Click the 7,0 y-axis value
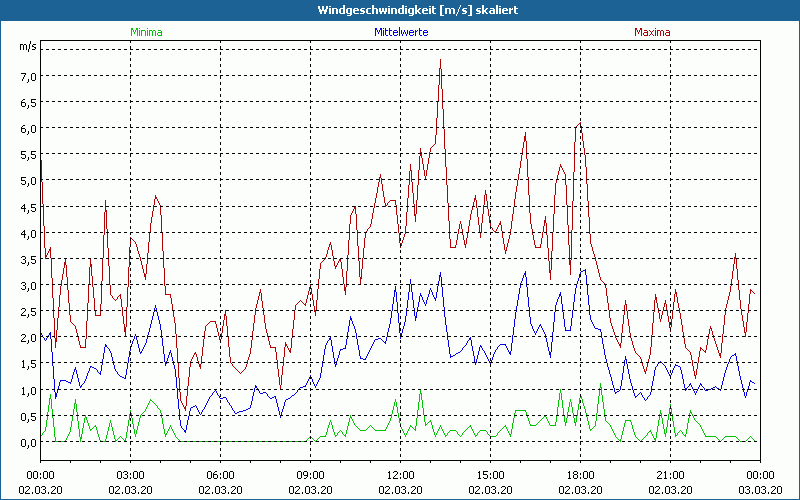 coord(29,77)
